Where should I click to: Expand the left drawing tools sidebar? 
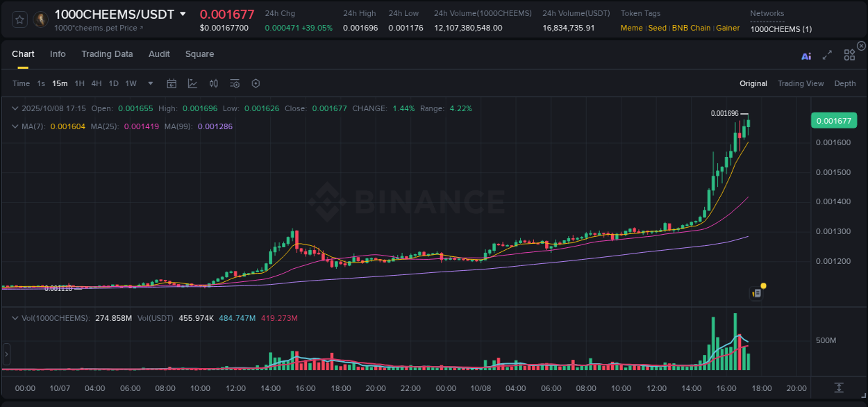coord(6,355)
